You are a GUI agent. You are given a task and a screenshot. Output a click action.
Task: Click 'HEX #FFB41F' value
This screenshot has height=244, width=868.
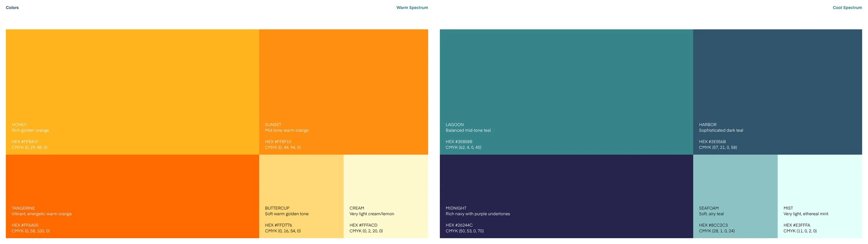25,142
